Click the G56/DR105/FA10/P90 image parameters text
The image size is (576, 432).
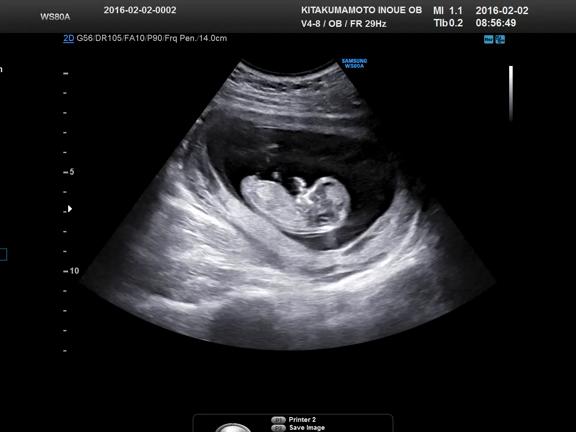(119, 39)
